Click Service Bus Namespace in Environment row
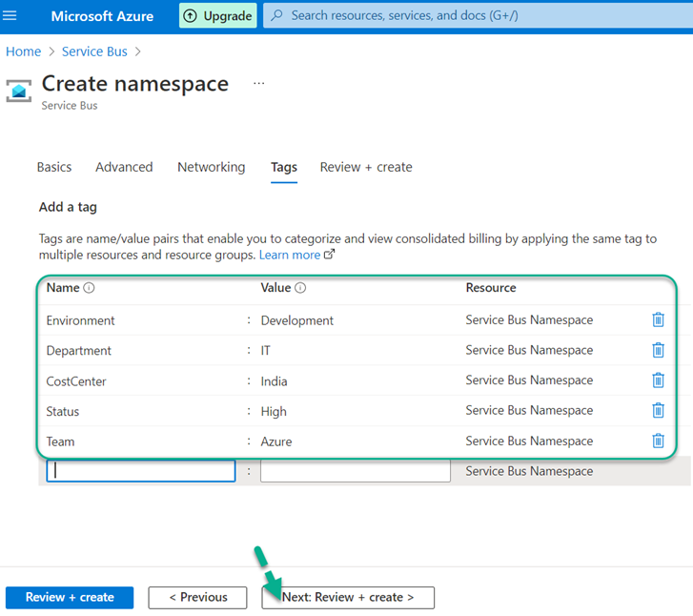The image size is (693, 616). pos(529,319)
